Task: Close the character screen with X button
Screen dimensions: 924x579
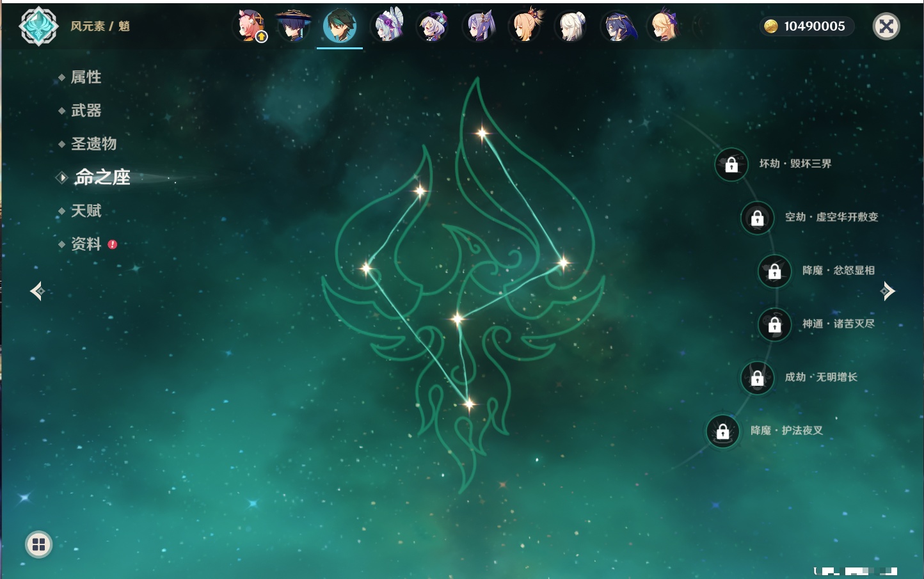Action: tap(886, 26)
